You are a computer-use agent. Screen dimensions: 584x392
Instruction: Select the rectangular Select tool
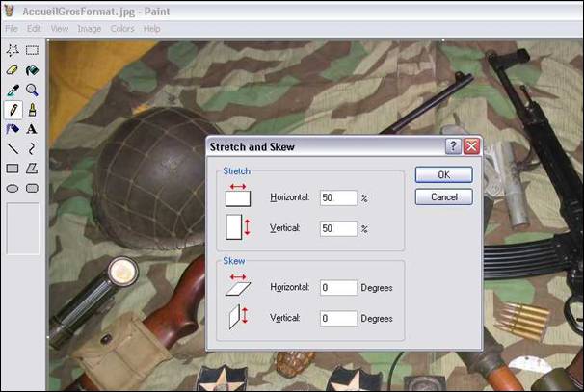[x=32, y=50]
